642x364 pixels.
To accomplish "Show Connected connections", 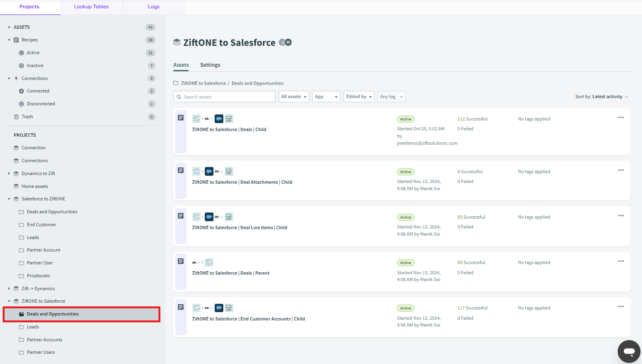I will (38, 91).
